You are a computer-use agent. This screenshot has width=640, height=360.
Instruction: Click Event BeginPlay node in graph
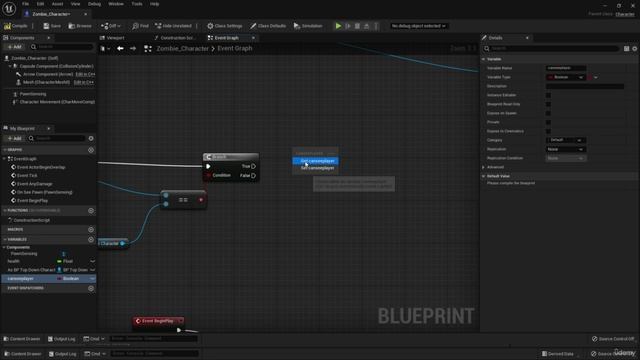pyautogui.click(x=158, y=321)
